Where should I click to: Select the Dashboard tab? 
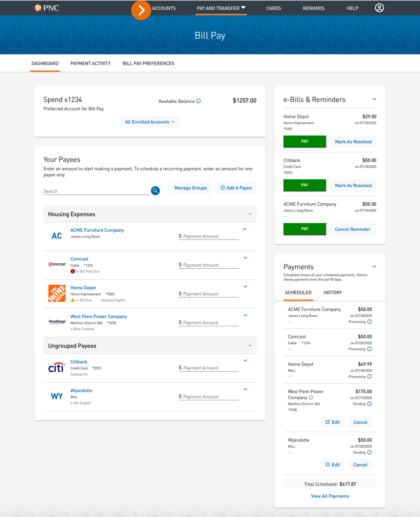coord(45,63)
